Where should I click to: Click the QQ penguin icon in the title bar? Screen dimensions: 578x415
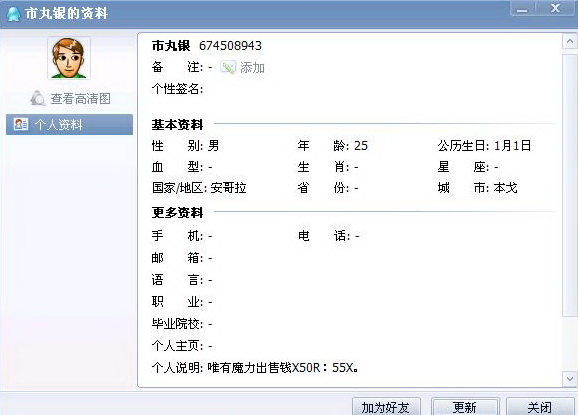[x=13, y=14]
